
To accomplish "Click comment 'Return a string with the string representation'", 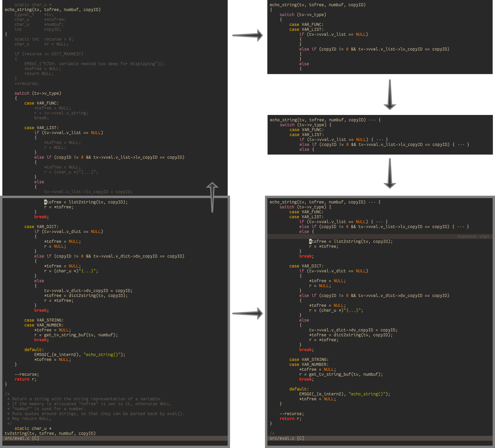I will (87, 399).
